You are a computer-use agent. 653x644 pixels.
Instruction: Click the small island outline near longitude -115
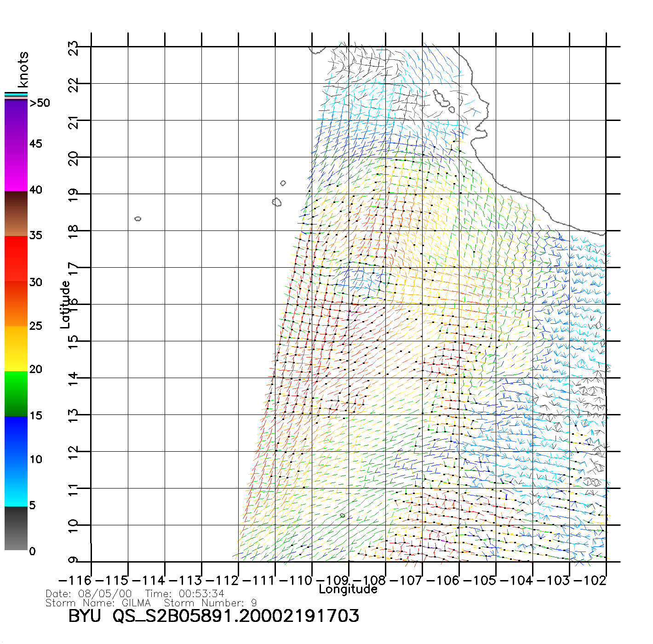tap(137, 218)
